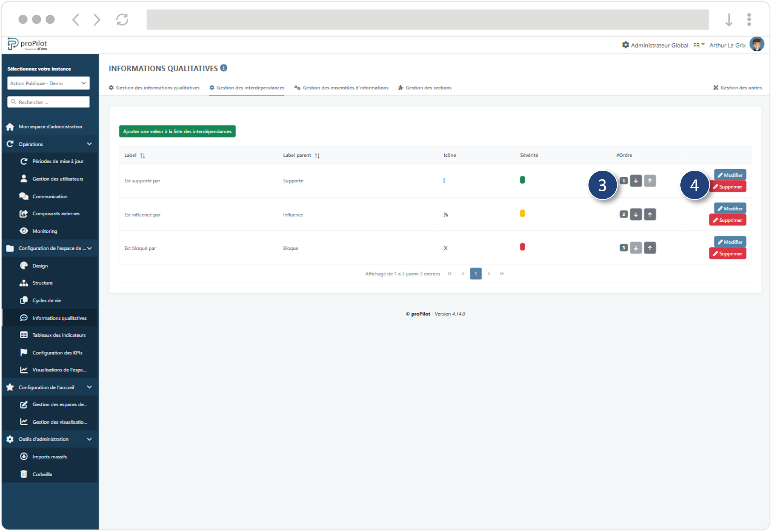
Task: Open Tableaux des indicateurs
Action: (x=59, y=335)
